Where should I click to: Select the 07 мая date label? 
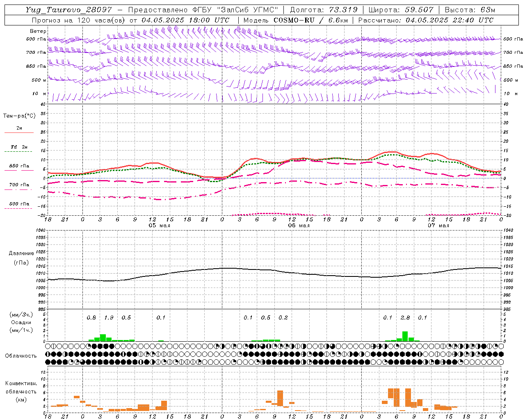438,226
